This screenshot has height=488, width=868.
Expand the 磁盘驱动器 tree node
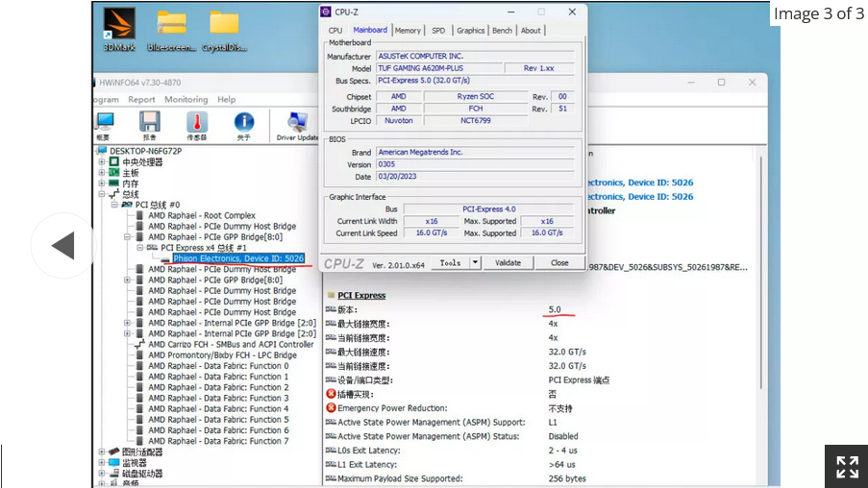101,474
